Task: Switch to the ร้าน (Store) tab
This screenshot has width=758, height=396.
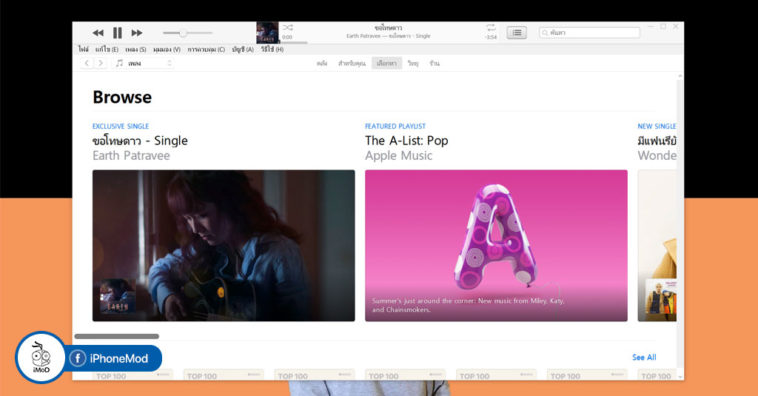Action: 435,63
